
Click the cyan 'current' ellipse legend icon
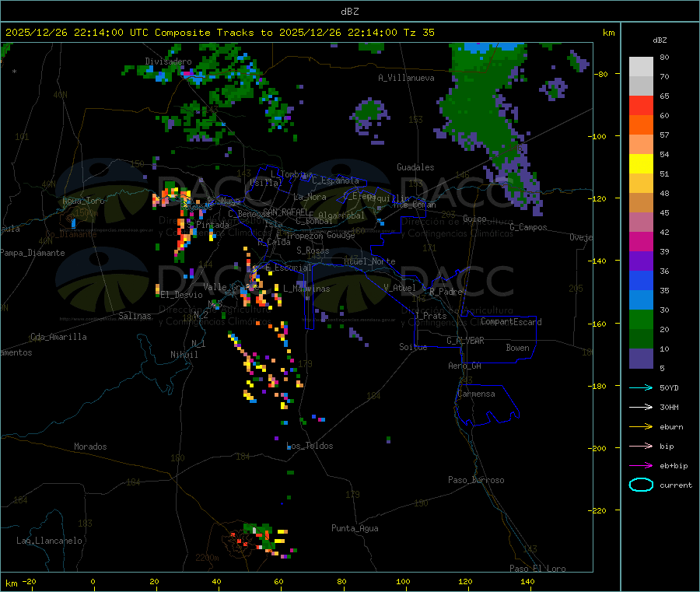point(641,485)
